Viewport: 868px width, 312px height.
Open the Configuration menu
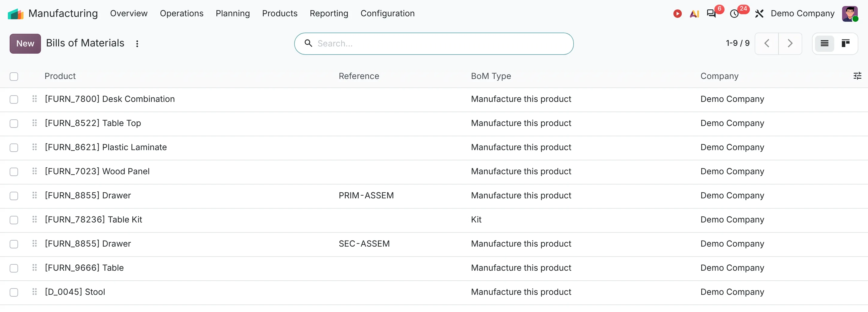click(388, 14)
